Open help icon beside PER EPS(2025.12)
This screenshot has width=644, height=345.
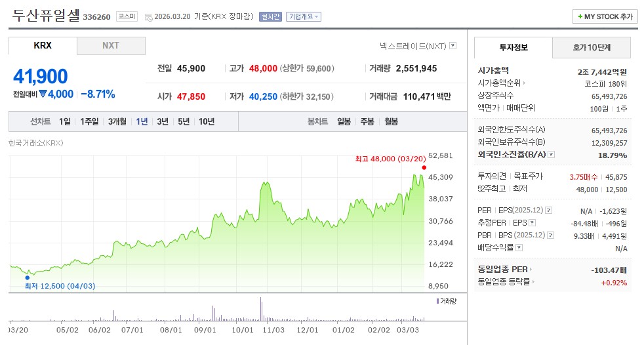coord(549,211)
